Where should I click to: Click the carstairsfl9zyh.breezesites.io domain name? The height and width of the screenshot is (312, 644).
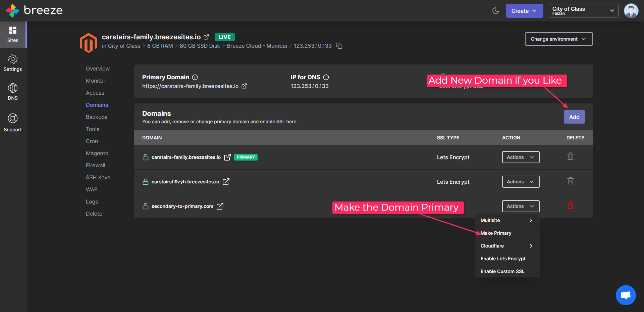tap(185, 182)
